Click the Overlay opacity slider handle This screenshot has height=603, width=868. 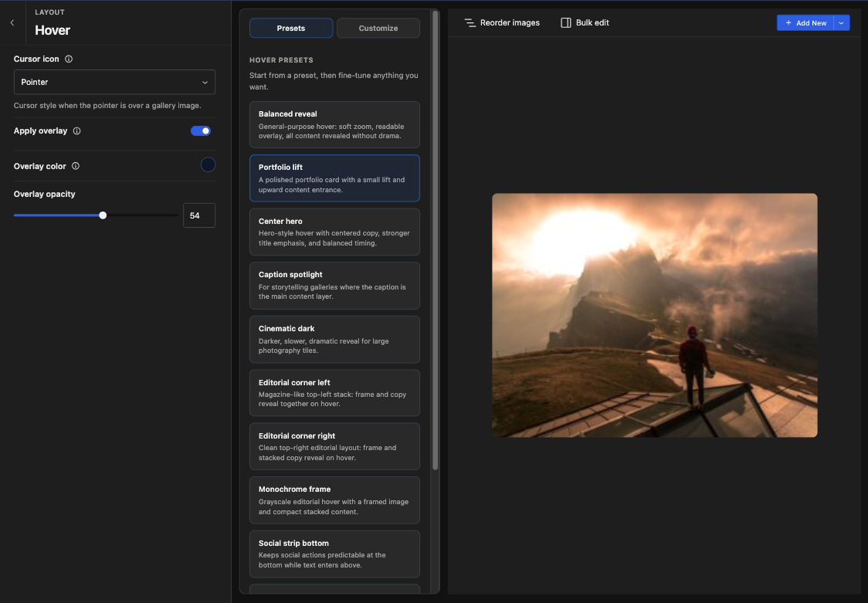coord(103,215)
